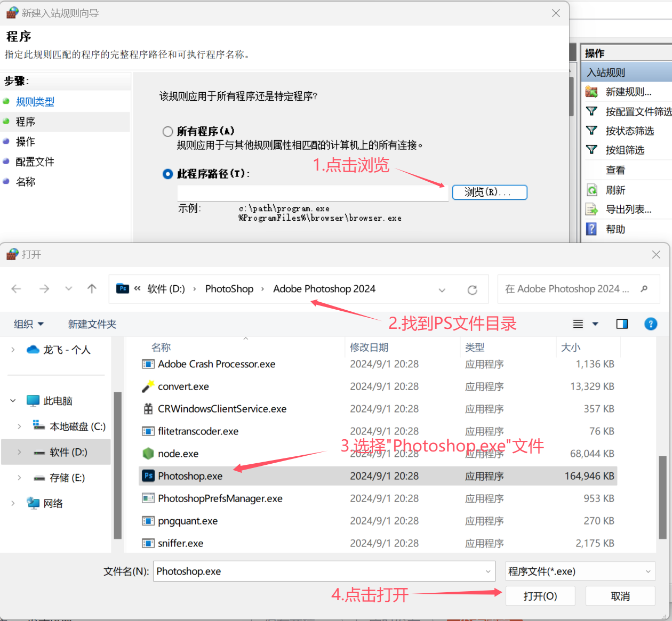This screenshot has width=672, height=621.
Task: Click 导出列表... in Actions pane
Action: (629, 209)
